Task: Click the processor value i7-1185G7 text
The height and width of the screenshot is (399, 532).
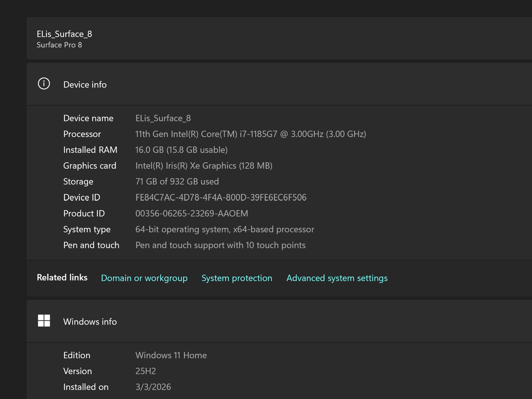Action: (251, 134)
